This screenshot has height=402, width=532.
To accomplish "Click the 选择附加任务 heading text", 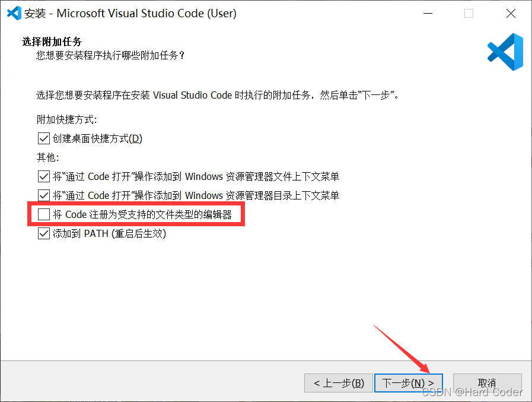I will point(52,42).
